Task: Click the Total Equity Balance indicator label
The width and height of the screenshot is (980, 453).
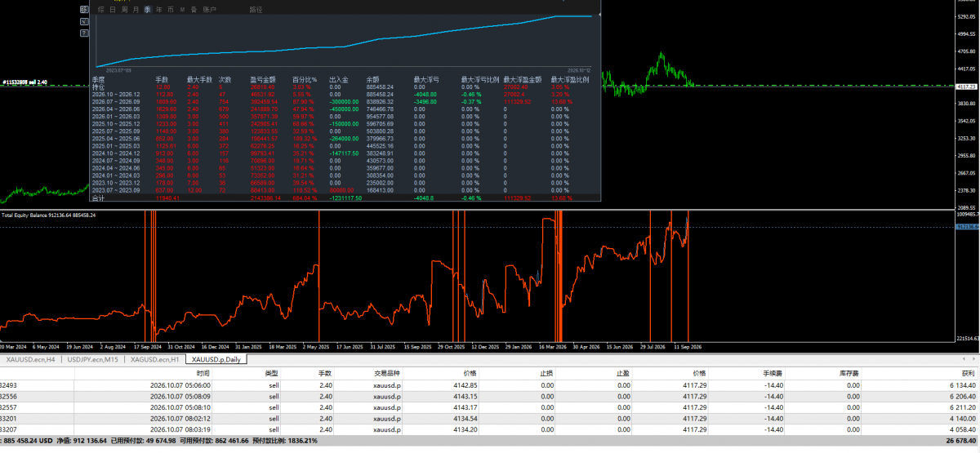Action: (x=48, y=215)
